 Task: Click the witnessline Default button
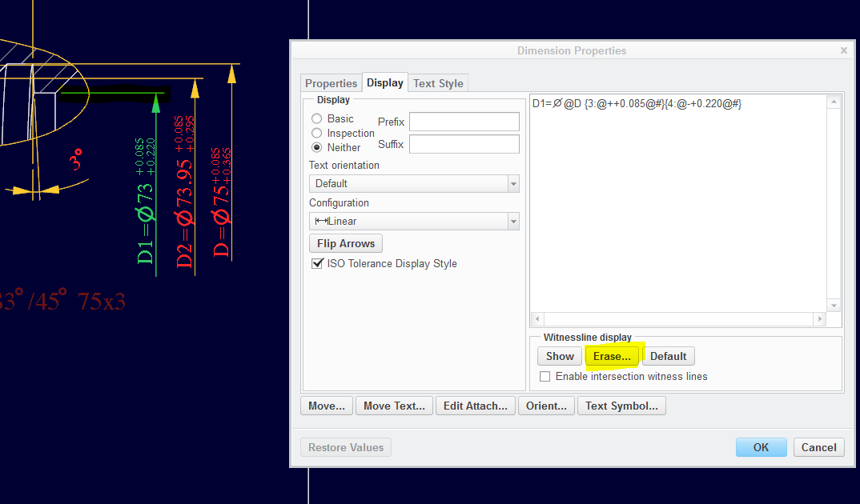coord(668,356)
